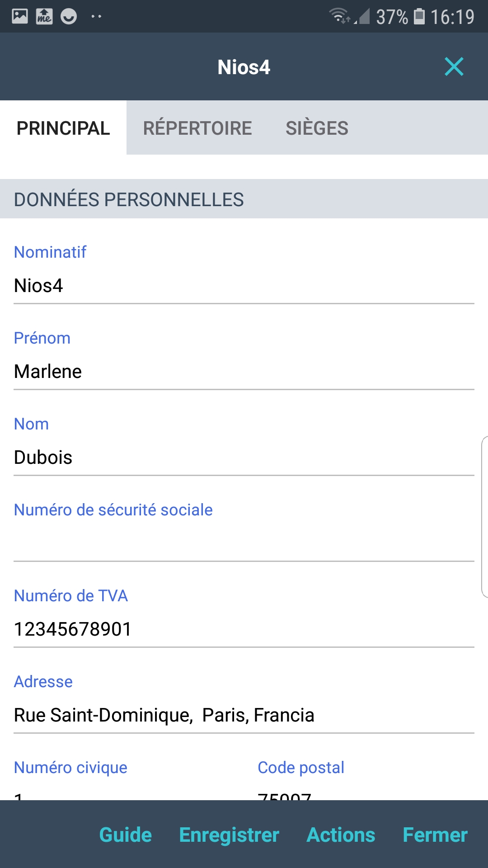The image size is (488, 868).
Task: Tap the Wi-Fi status icon
Action: 339,16
